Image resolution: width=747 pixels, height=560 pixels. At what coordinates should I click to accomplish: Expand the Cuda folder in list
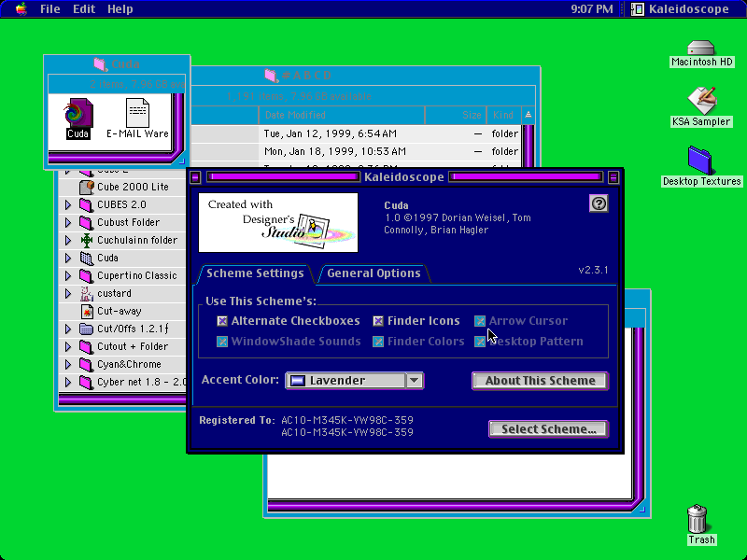68,259
